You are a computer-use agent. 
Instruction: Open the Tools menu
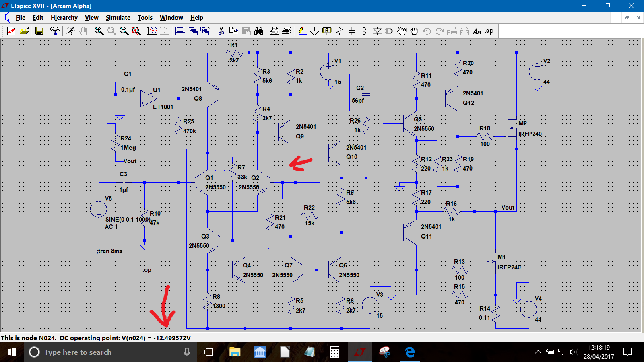[x=145, y=18]
